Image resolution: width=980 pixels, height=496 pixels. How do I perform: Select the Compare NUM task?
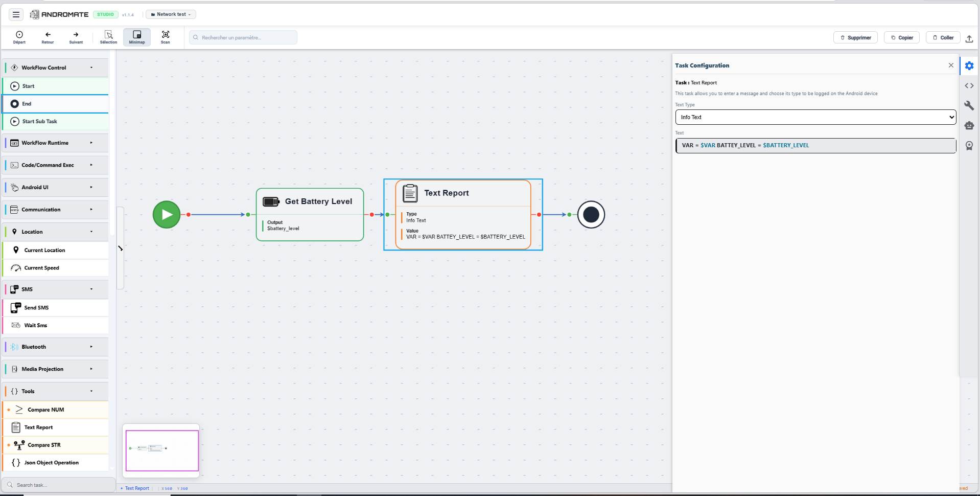pos(56,410)
